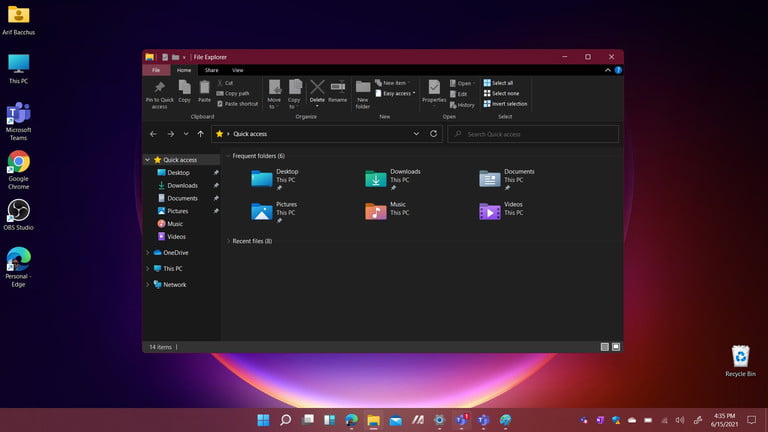Open the Easy access dropdown
768x432 pixels.
[397, 93]
